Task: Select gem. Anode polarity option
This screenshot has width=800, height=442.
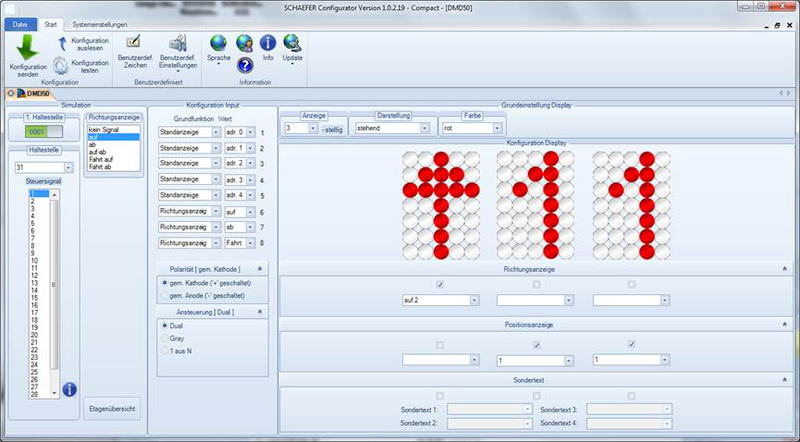Action: [x=164, y=296]
